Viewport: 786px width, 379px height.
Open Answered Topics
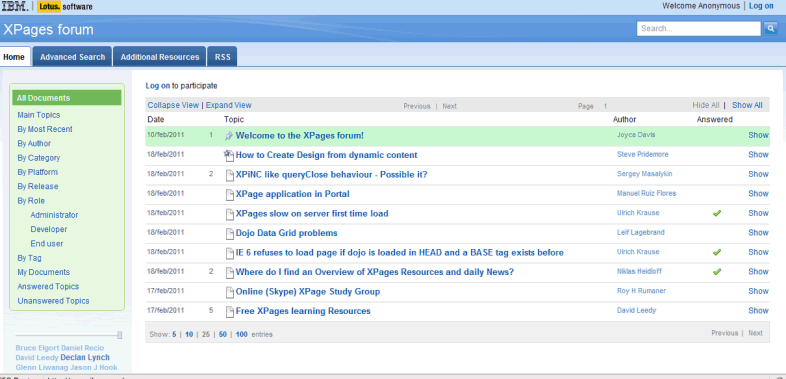(x=48, y=287)
